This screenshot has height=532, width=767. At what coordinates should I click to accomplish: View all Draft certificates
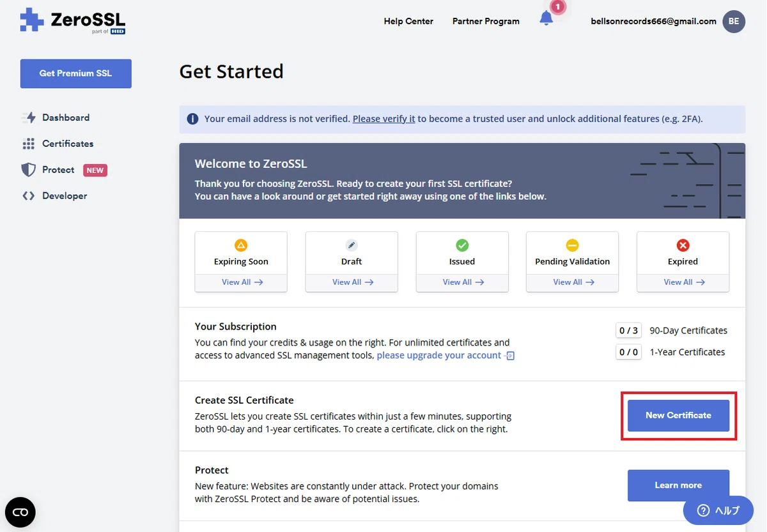352,282
